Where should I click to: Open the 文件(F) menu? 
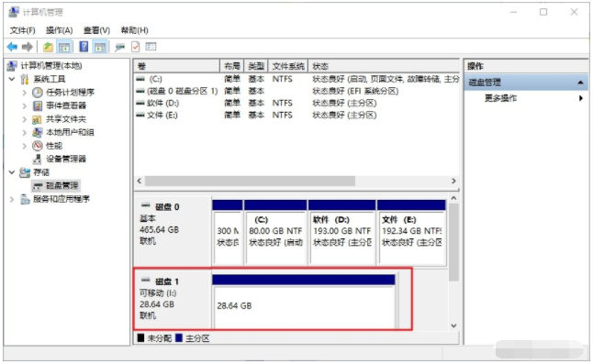[x=22, y=30]
